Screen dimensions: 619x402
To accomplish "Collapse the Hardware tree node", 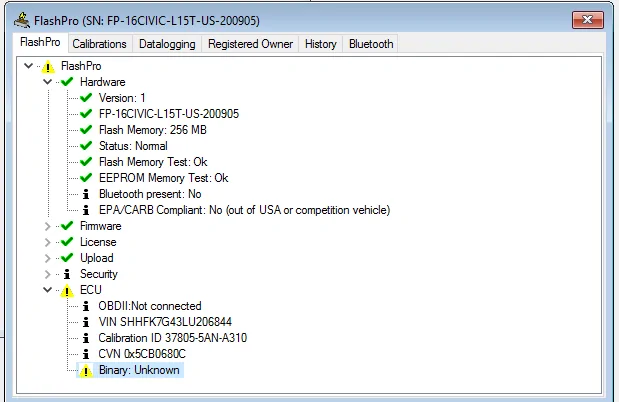I will click(47, 82).
